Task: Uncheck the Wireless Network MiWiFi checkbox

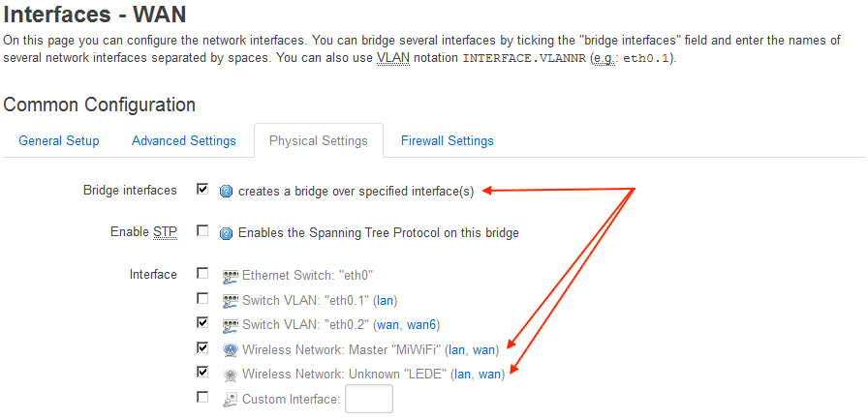Action: click(202, 347)
